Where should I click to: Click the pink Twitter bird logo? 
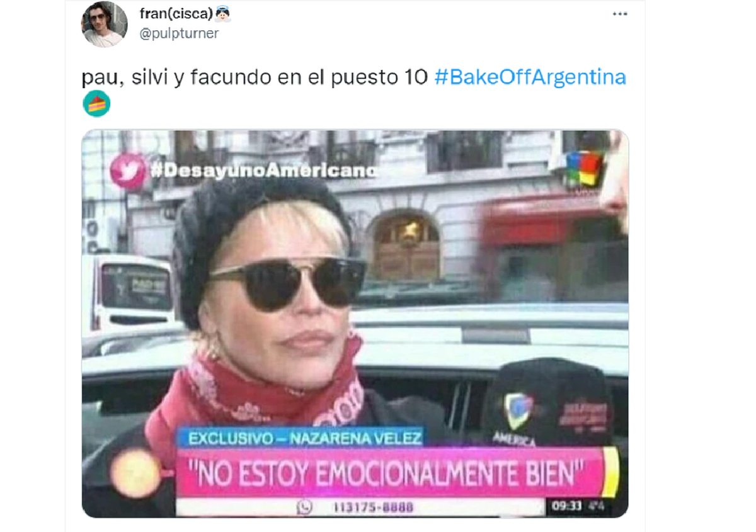click(x=128, y=171)
